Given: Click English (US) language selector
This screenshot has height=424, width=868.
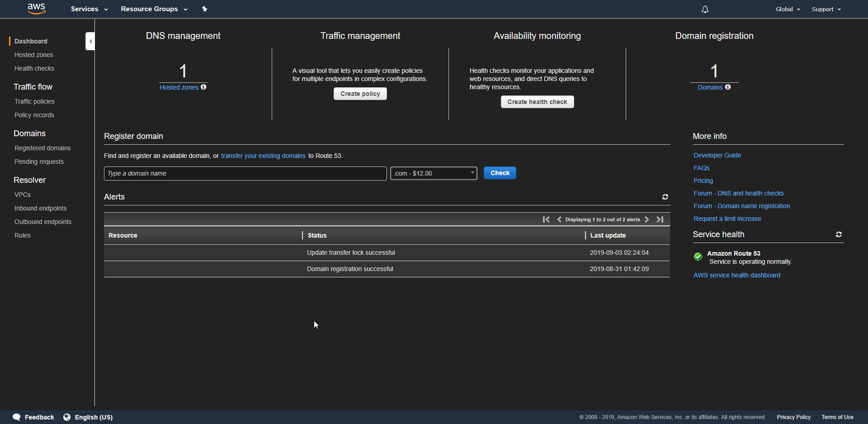Looking at the screenshot, I should click(94, 417).
